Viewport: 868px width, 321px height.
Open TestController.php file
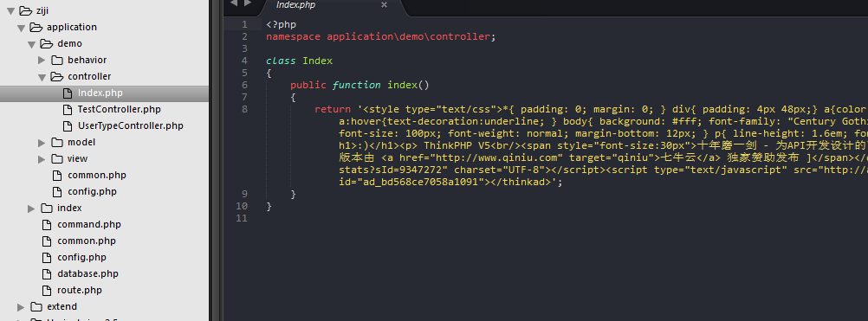[x=119, y=109]
